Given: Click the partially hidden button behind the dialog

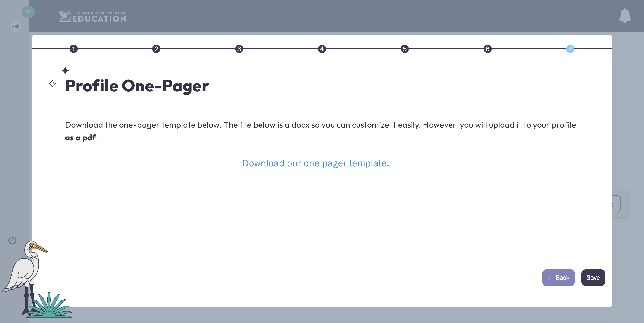Looking at the screenshot, I should point(616,204).
